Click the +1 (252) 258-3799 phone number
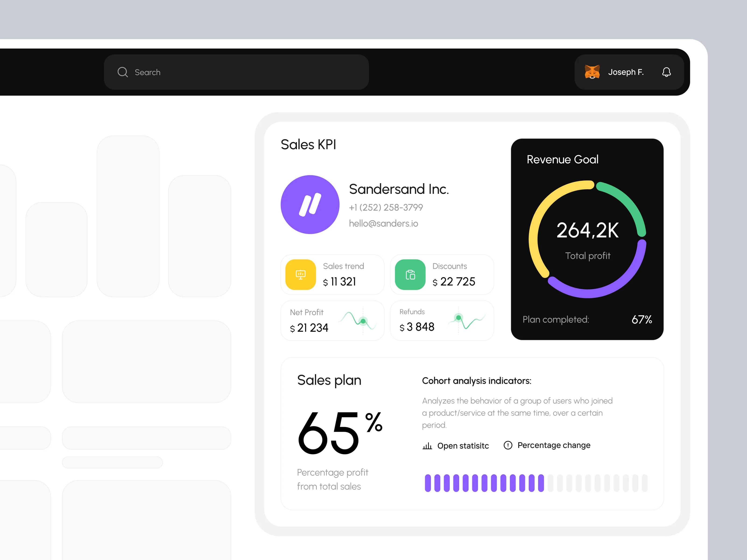 [386, 207]
